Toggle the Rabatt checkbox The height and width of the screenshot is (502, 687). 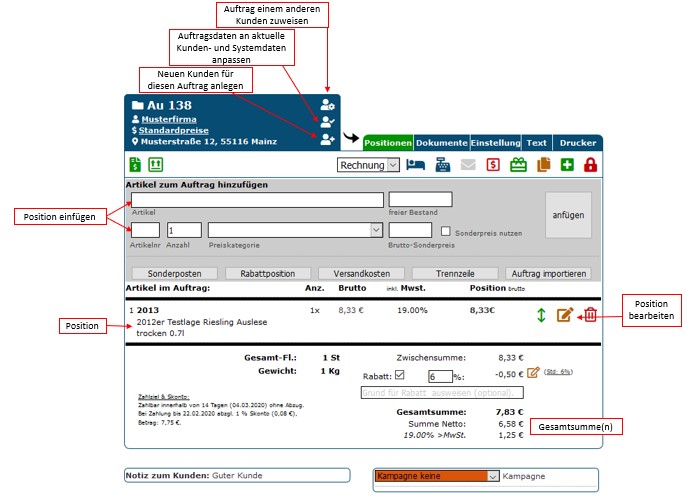pos(400,376)
